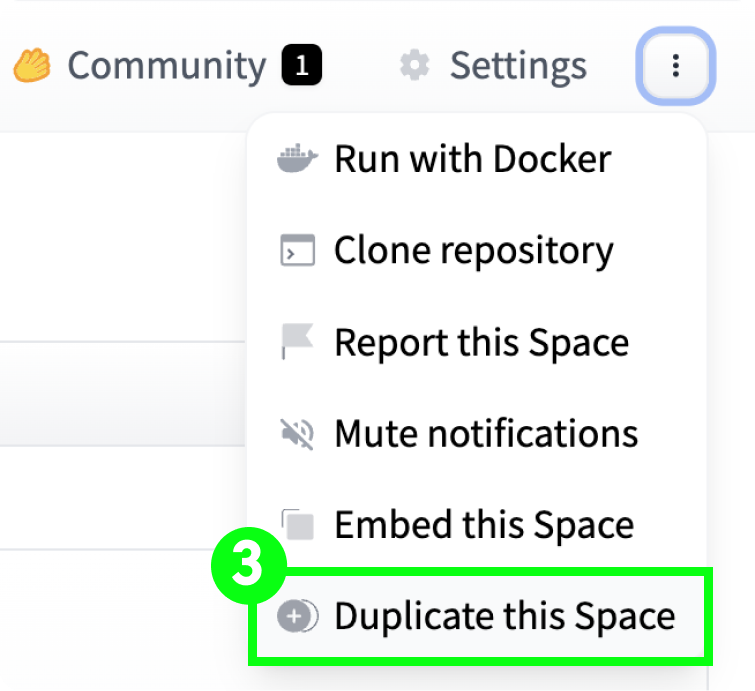Click the plus-circle duplicate icon
Image resolution: width=755 pixels, height=691 pixels.
pyautogui.click(x=297, y=617)
